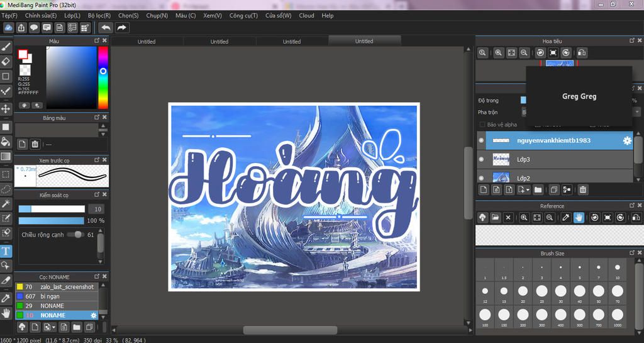Select the Eyedropper tool

[x=6, y=298]
